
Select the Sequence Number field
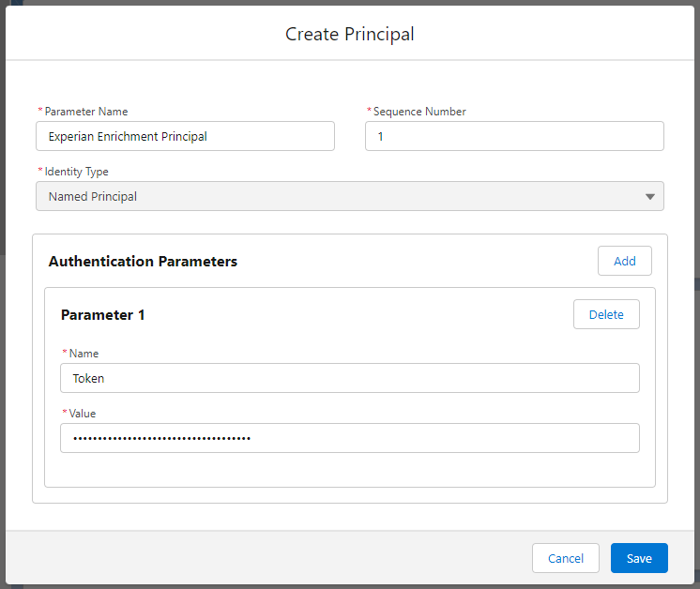pyautogui.click(x=514, y=136)
